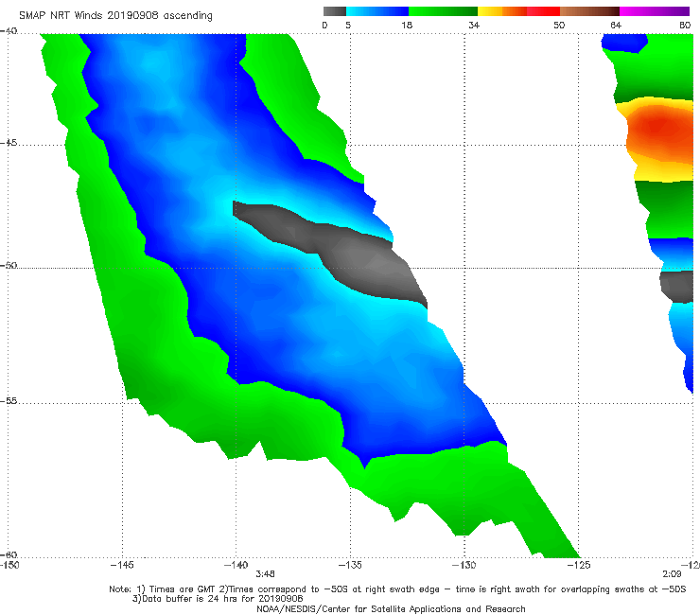700x615 pixels.
Task: Click the NOAA/NESDIS credit line
Action: (x=391, y=608)
